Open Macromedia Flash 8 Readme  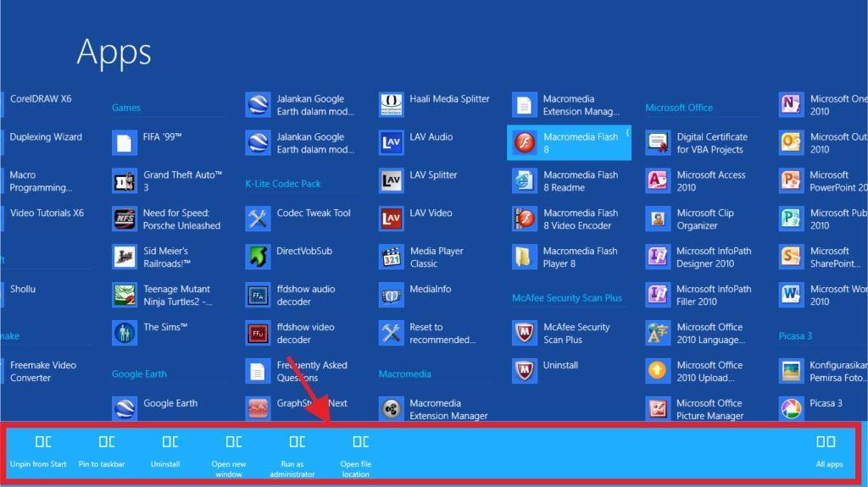click(x=565, y=181)
